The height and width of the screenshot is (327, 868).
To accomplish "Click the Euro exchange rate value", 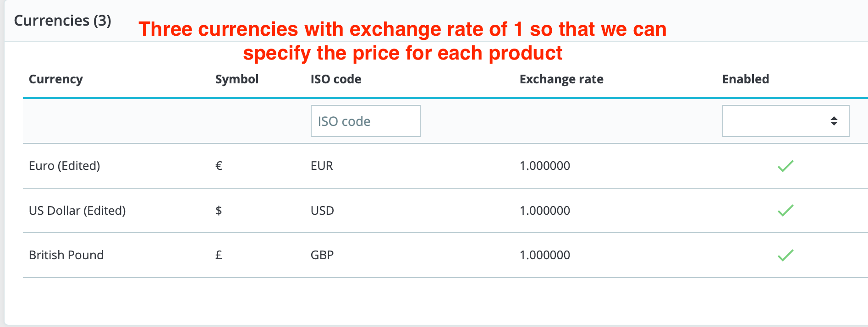I will [x=545, y=166].
